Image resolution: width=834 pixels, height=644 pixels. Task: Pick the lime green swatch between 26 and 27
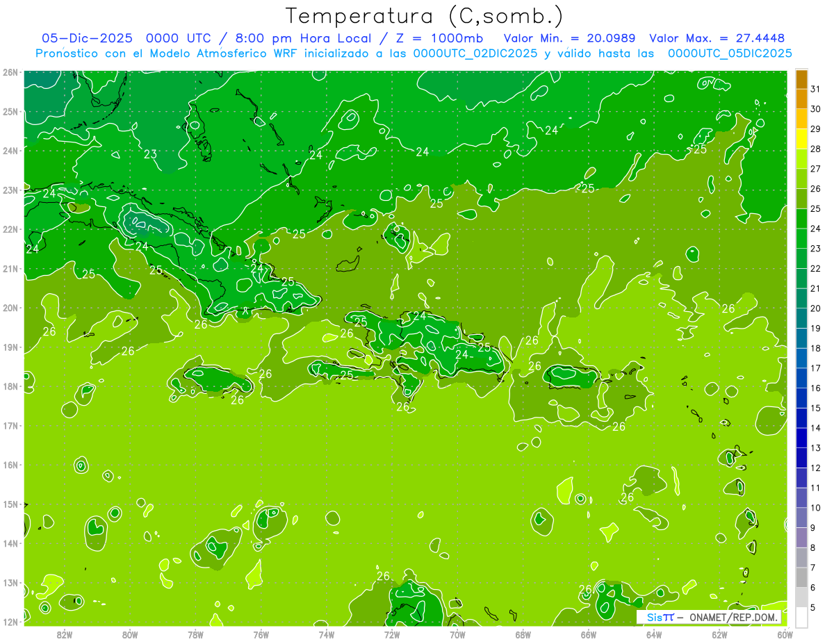(801, 179)
